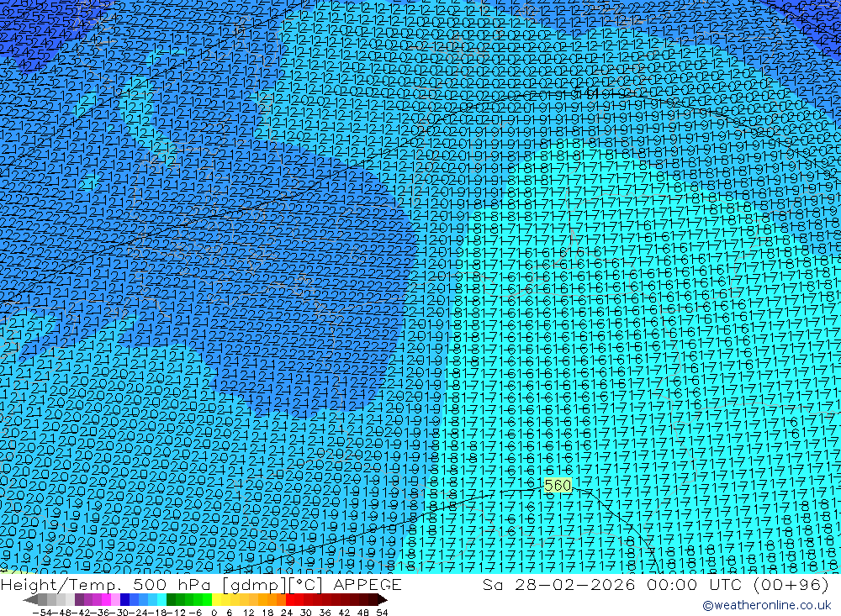The width and height of the screenshot is (841, 616).
Task: Open the weatheronline.co.uk copyright link
Action: (766, 605)
